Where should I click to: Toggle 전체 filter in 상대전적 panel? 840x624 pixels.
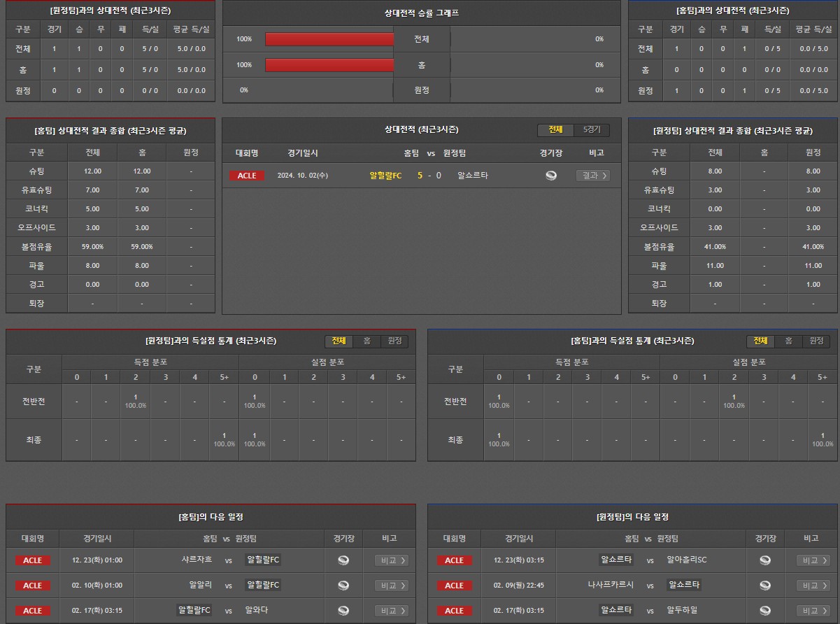tap(555, 130)
